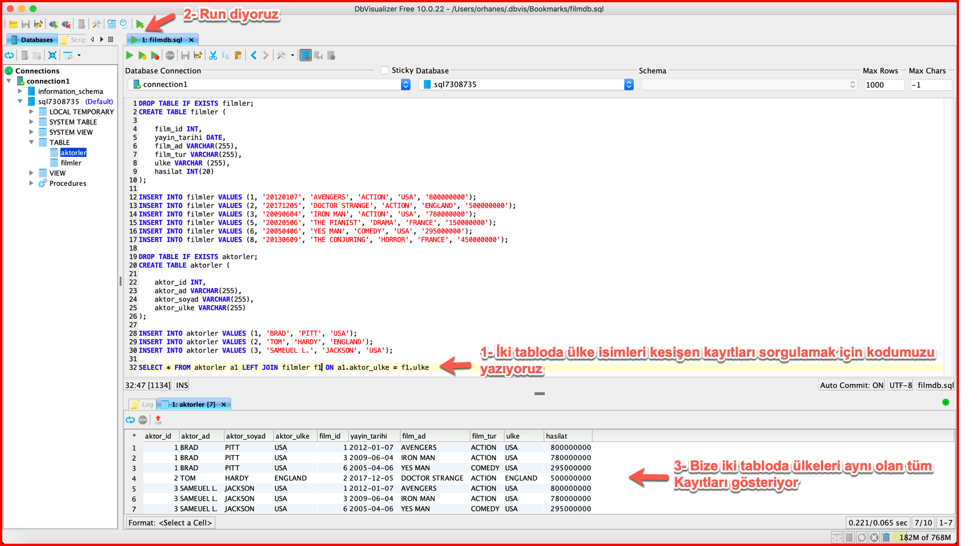Image resolution: width=980 pixels, height=546 pixels.
Task: Click the Max Chars field showing -1
Action: point(931,85)
